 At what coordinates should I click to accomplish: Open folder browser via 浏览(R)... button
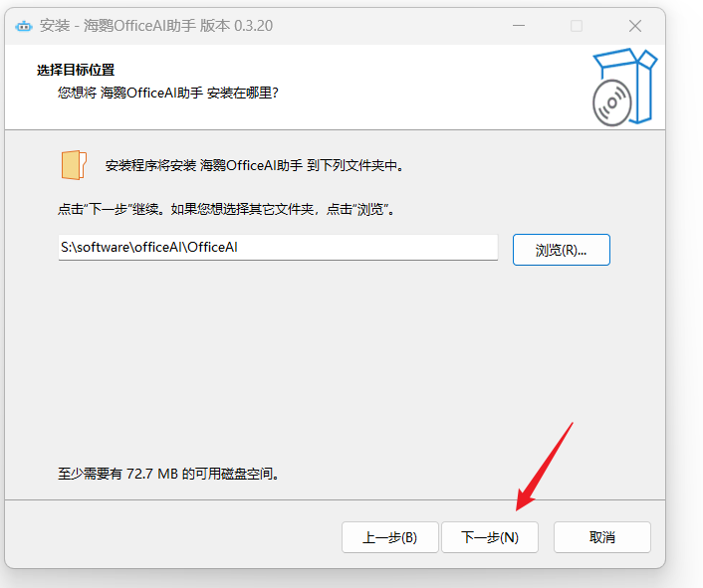tap(561, 250)
